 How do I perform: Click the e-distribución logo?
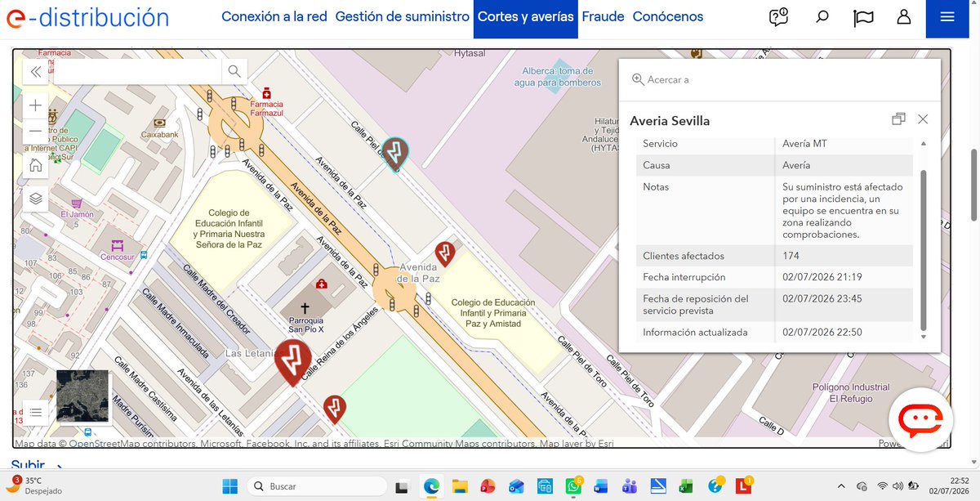(x=87, y=16)
